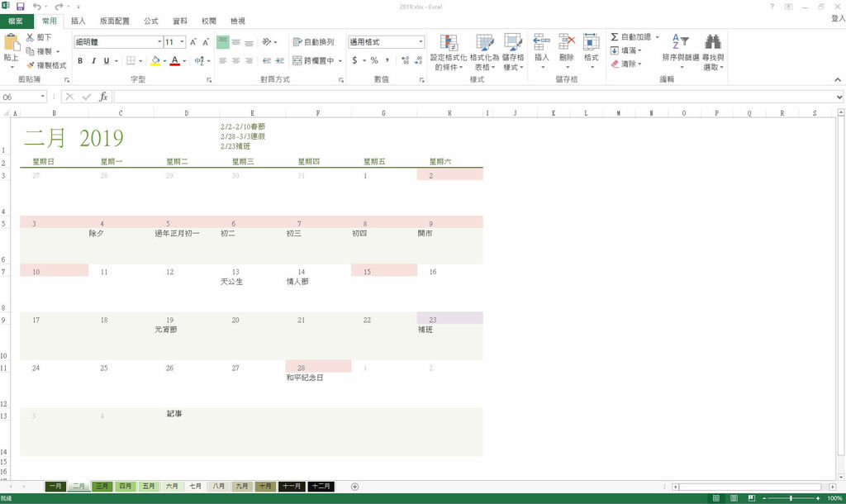Switch to Page Layout view in status bar
846x504 pixels.
point(734,498)
